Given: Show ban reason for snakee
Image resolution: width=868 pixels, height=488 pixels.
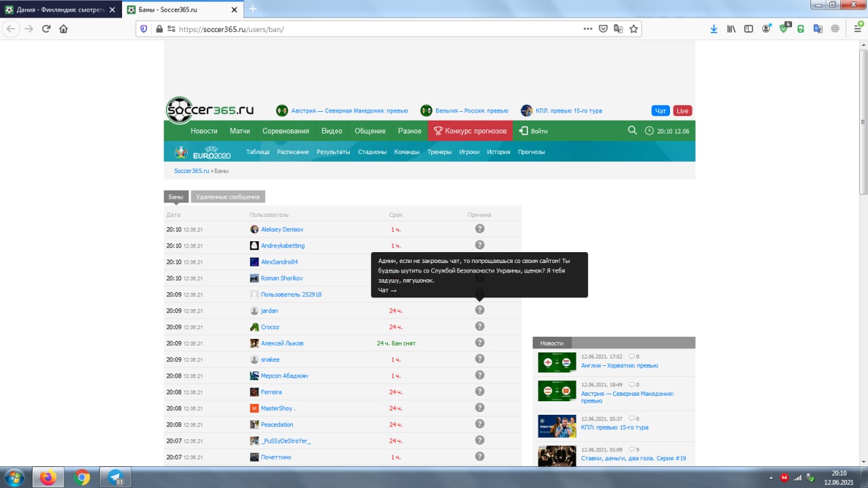Looking at the screenshot, I should (479, 359).
